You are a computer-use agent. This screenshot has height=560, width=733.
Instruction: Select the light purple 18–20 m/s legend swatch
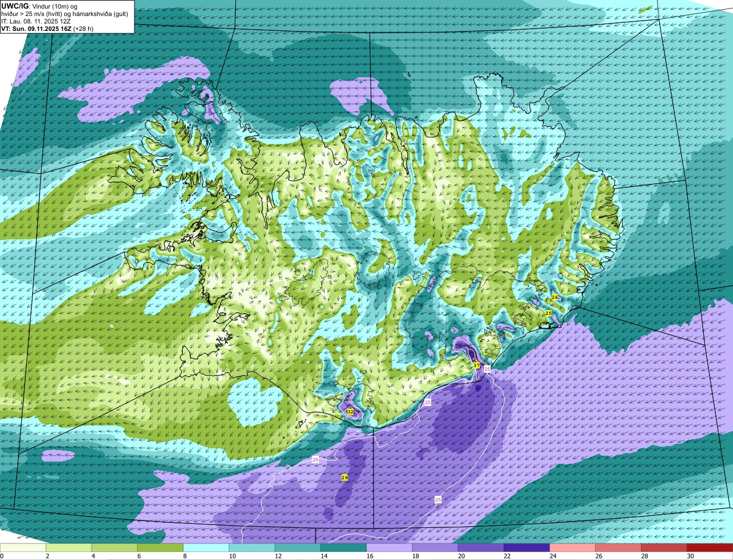click(435, 548)
